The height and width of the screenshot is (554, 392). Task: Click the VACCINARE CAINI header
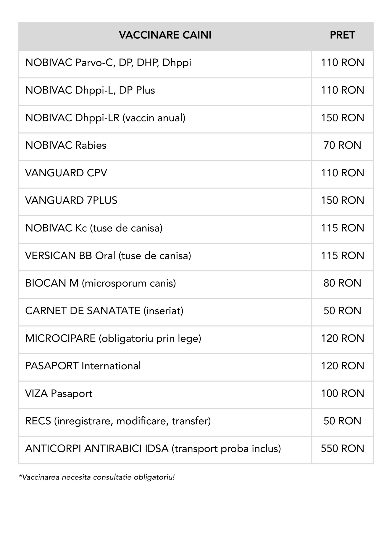pyautogui.click(x=165, y=35)
